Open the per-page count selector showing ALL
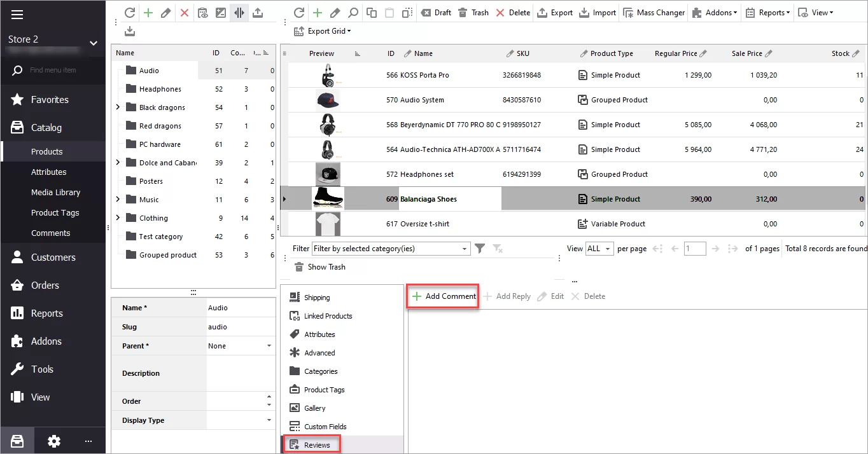 click(x=599, y=249)
